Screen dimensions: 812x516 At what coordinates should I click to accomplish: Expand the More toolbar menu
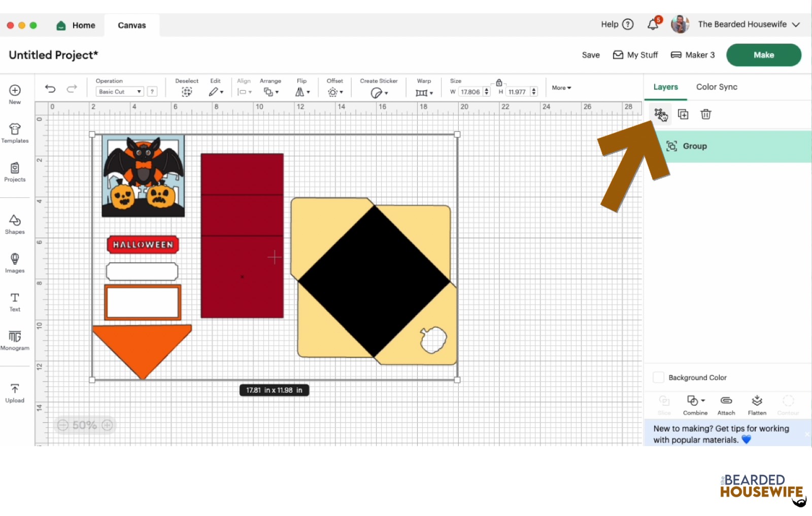(561, 88)
